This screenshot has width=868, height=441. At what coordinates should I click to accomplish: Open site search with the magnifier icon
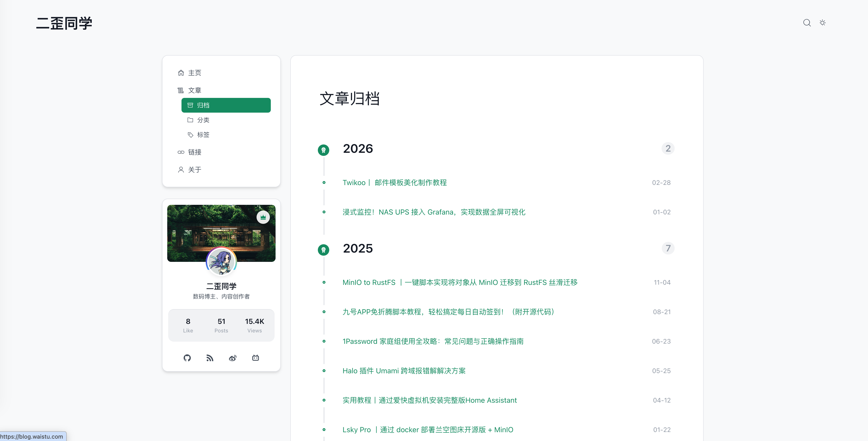pyautogui.click(x=807, y=23)
